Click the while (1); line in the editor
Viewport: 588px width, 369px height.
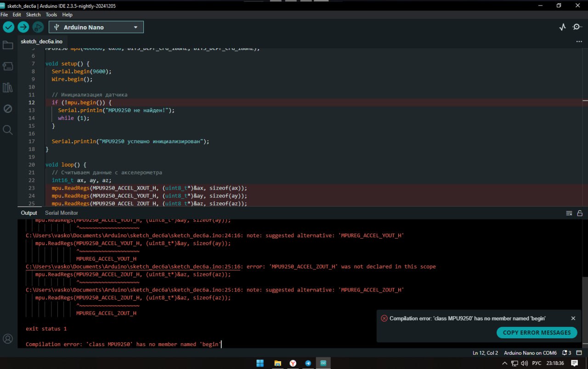(73, 118)
